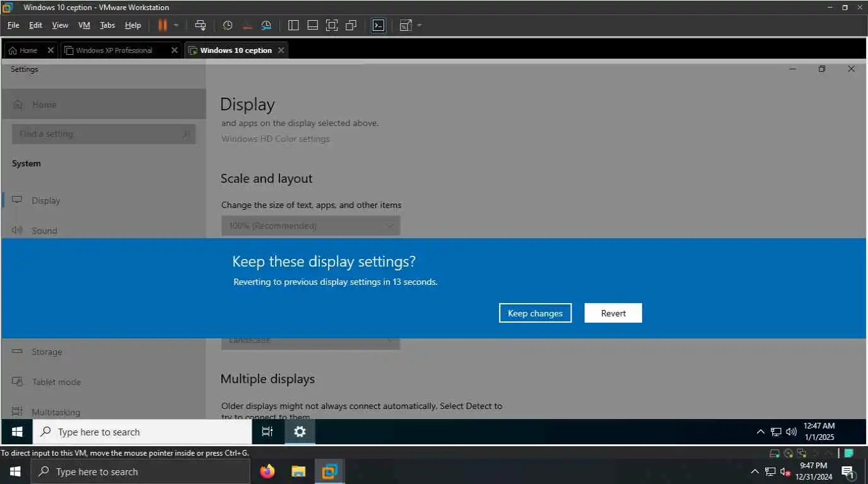The height and width of the screenshot is (484, 868).
Task: Open the guest VM Start menu
Action: click(17, 432)
